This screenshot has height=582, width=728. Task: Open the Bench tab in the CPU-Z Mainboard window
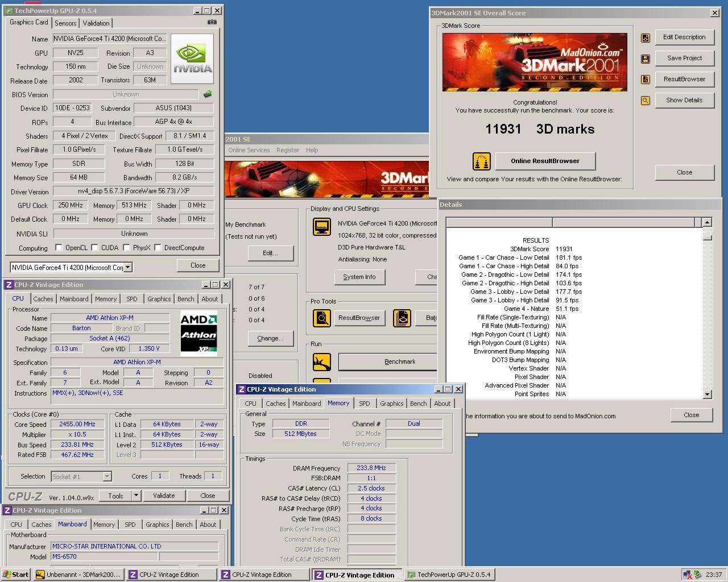[x=184, y=525]
